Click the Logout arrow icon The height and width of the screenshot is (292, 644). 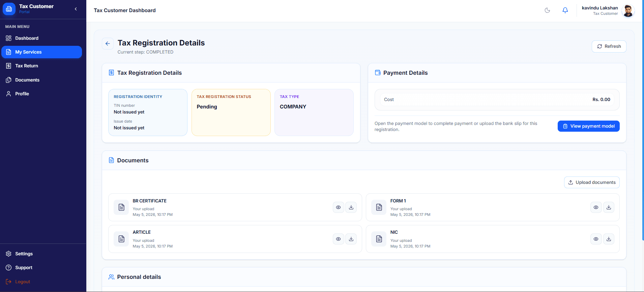pos(9,282)
